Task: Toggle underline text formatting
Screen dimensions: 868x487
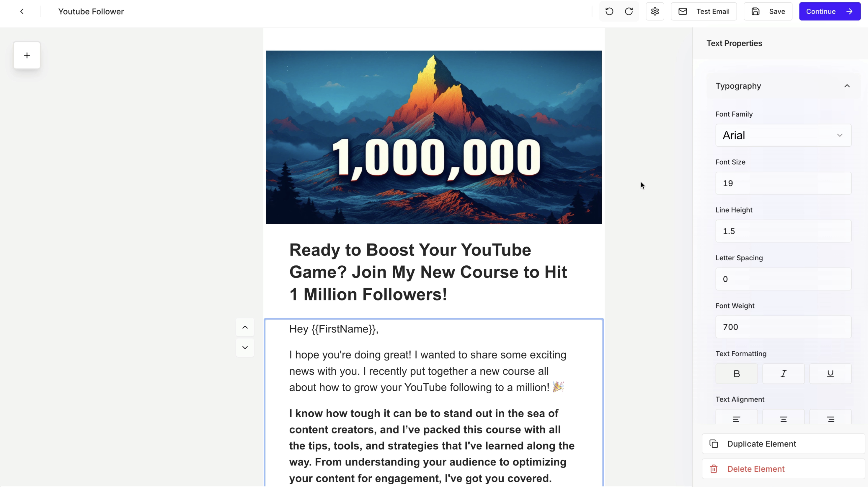Action: point(830,374)
